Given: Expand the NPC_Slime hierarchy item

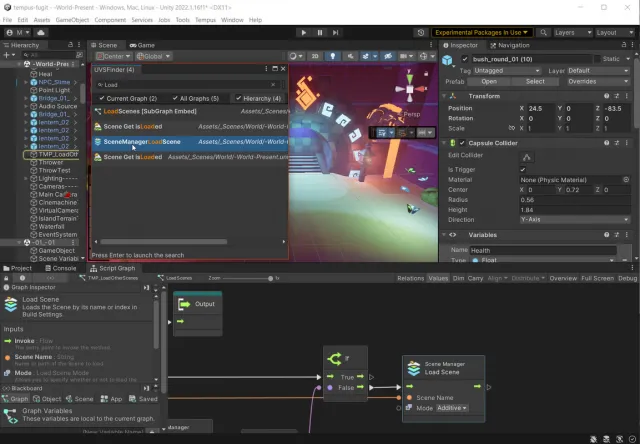Looking at the screenshot, I should tap(26, 82).
